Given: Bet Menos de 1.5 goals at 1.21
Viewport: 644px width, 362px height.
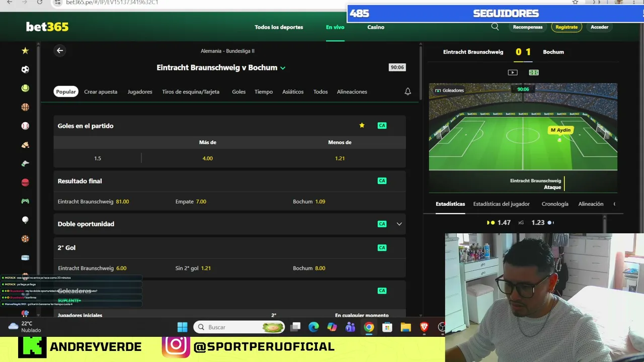Looking at the screenshot, I should point(340,158).
